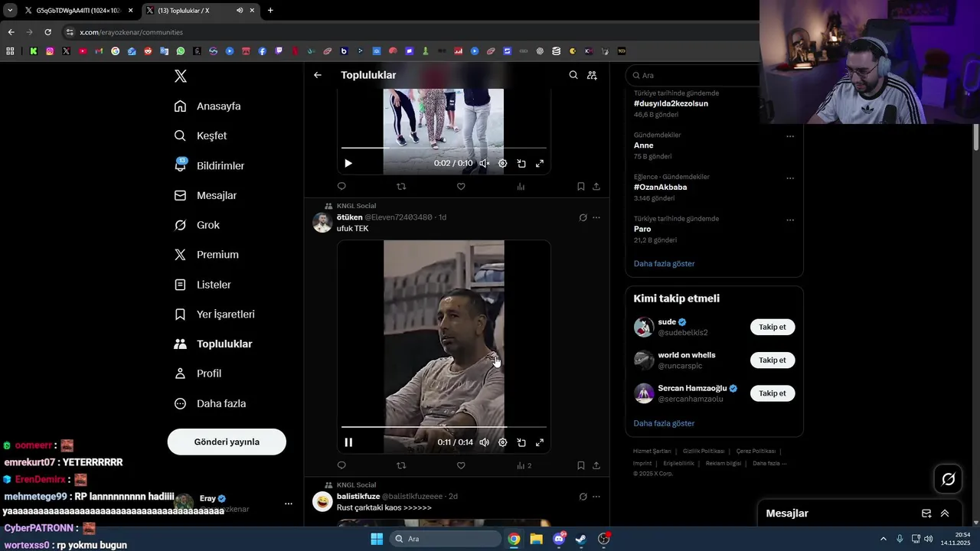
Task: Open top video settings gear
Action: [x=502, y=163]
